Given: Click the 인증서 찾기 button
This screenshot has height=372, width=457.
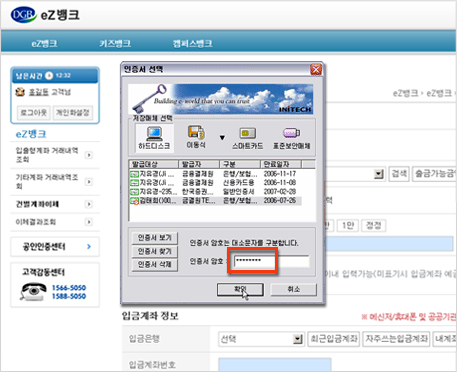Looking at the screenshot, I should [x=155, y=251].
